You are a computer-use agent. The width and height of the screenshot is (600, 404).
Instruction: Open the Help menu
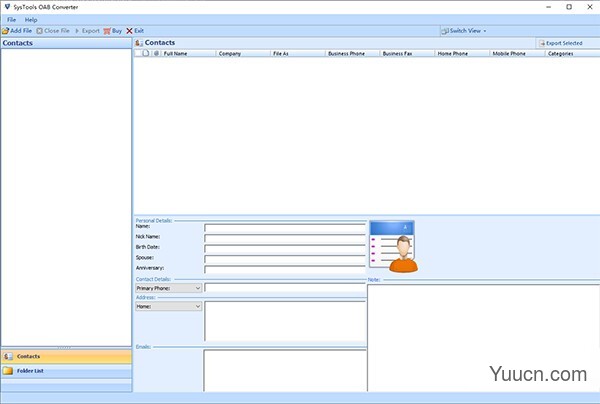coord(31,20)
